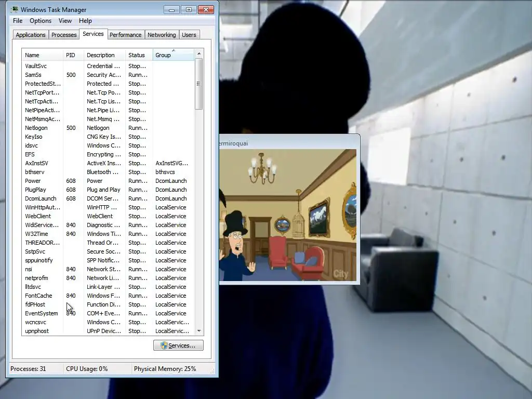This screenshot has height=399, width=532.
Task: Switch to the Processes tab
Action: click(64, 35)
